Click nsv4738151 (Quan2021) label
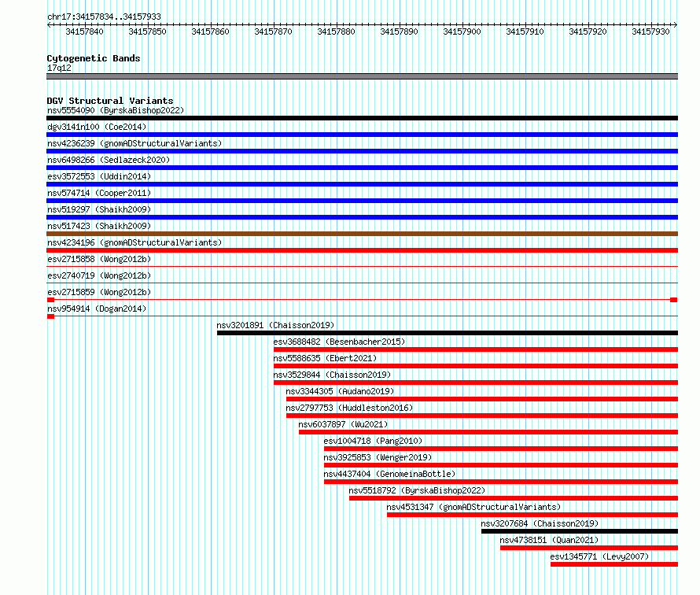 [549, 540]
